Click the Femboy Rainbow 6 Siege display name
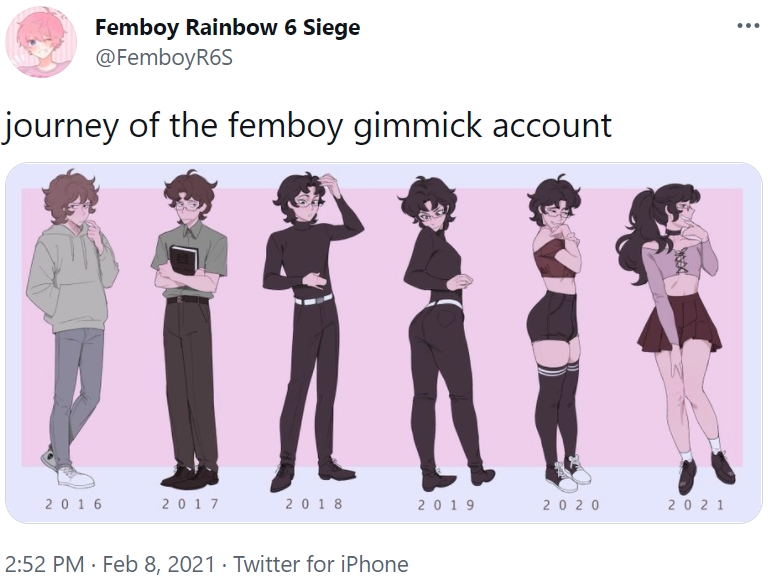This screenshot has width=768, height=583. click(x=227, y=27)
